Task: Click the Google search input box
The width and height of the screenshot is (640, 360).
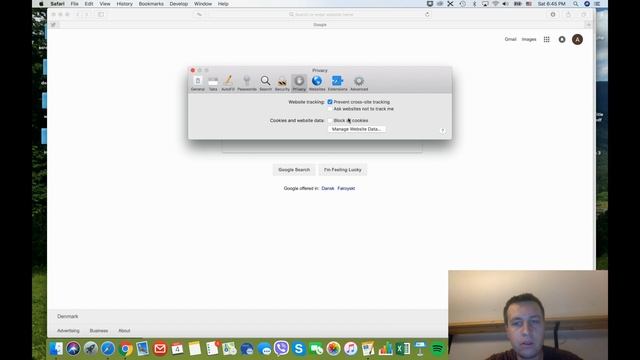Action: pos(322,147)
